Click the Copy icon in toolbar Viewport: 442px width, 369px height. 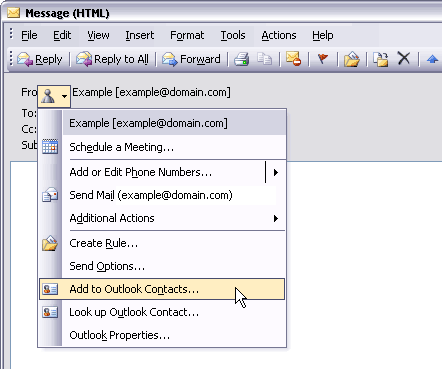[x=265, y=59]
